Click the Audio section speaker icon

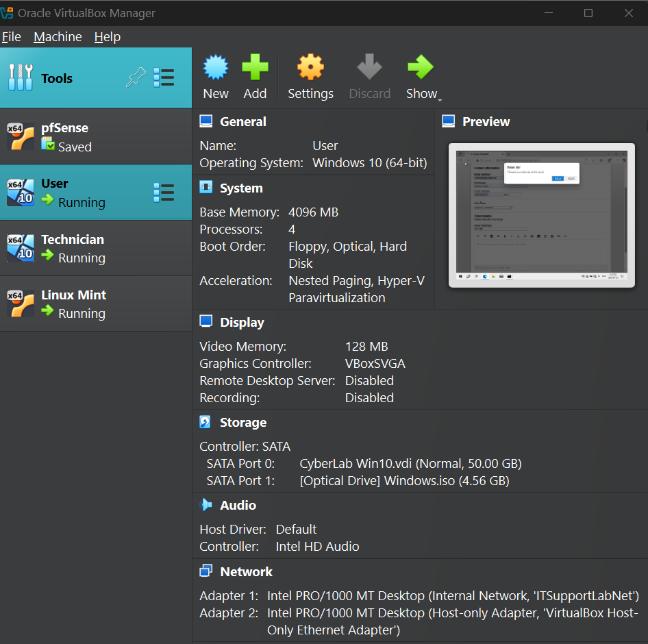205,505
